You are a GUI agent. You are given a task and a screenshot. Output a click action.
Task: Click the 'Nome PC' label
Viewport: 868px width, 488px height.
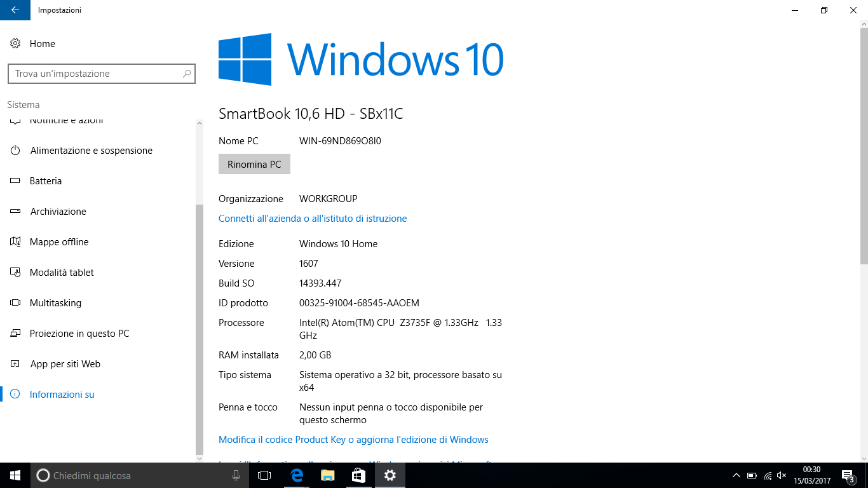(x=238, y=141)
